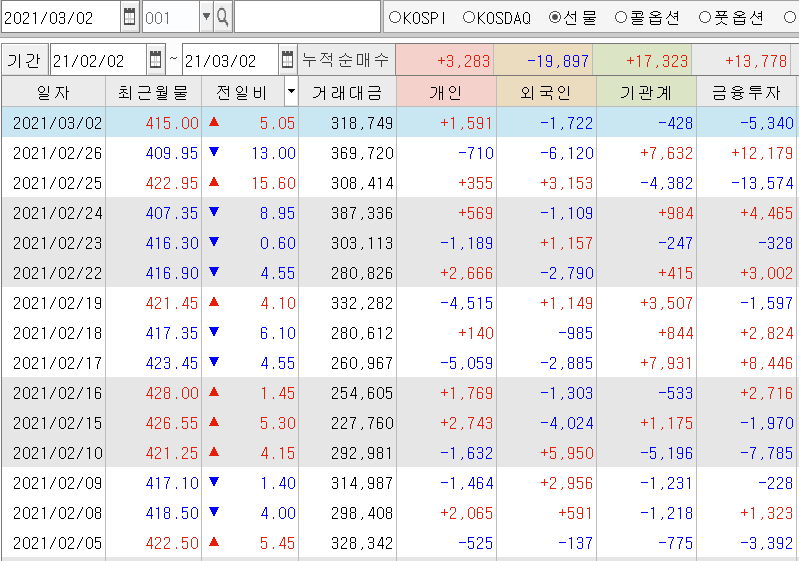
Task: Select the 2021/02/10 row date
Action: click(x=58, y=453)
